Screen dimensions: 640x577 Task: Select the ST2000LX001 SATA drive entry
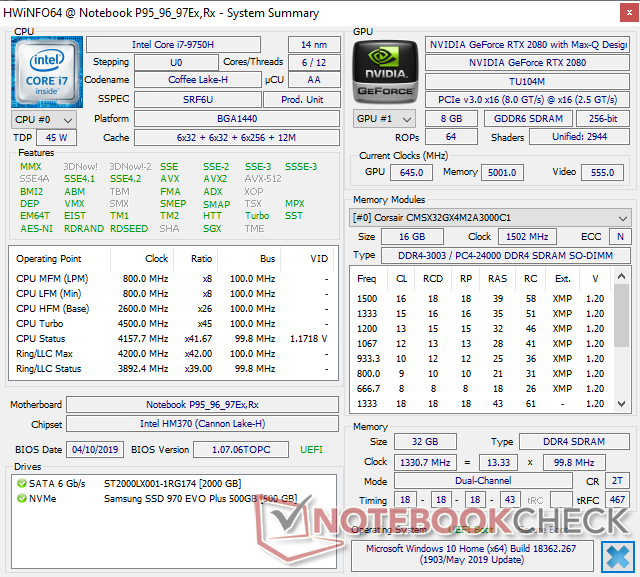click(x=172, y=484)
